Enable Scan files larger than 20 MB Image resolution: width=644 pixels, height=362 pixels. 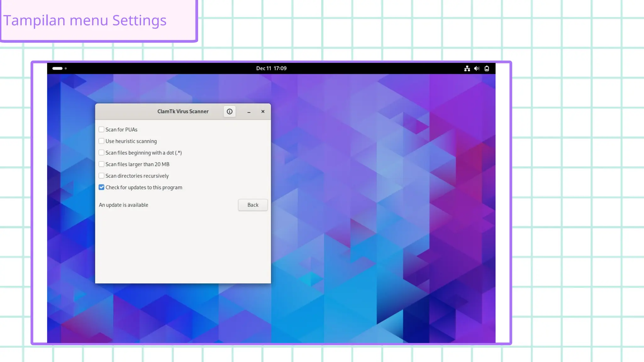coord(101,164)
